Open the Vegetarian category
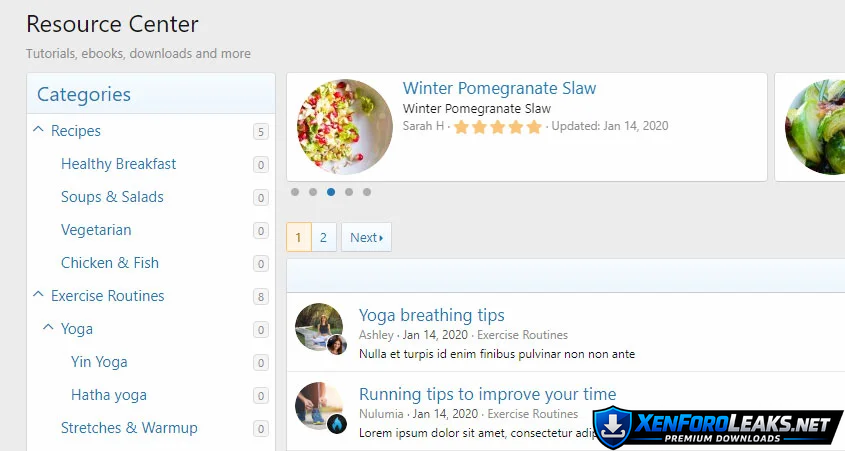Viewport: 845px width, 451px height. pos(96,230)
